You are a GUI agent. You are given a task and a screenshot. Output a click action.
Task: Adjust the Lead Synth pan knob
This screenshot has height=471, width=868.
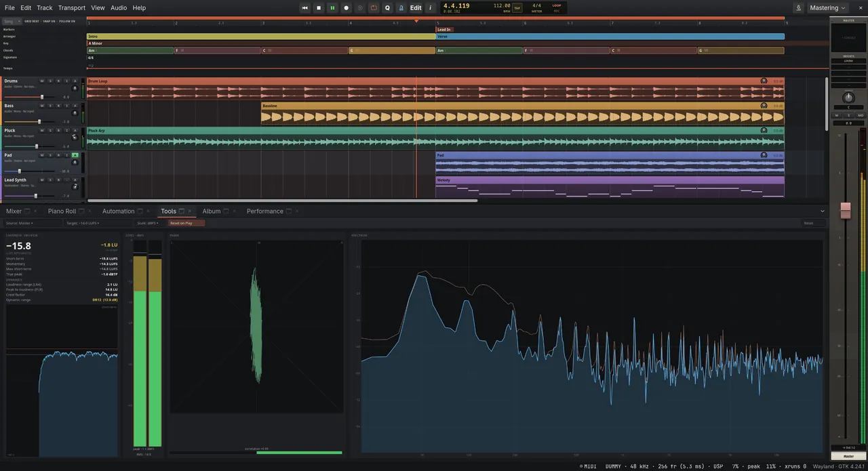75,187
